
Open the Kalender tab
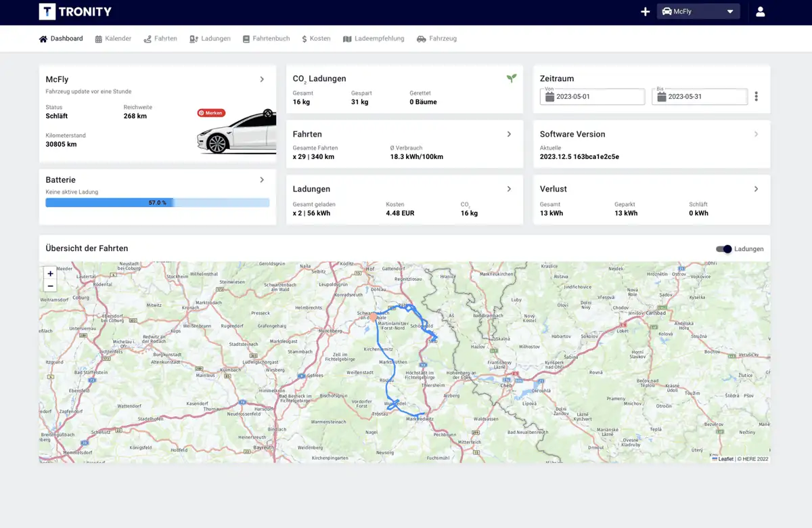pyautogui.click(x=113, y=39)
